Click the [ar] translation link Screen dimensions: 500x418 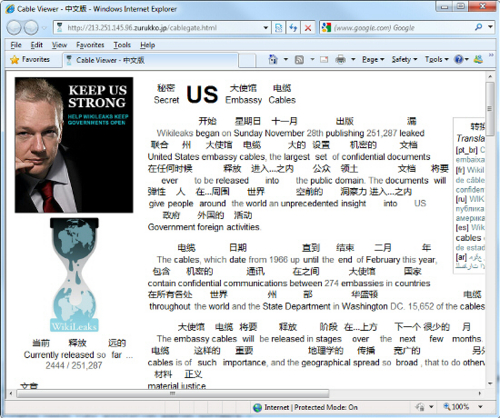(x=461, y=257)
